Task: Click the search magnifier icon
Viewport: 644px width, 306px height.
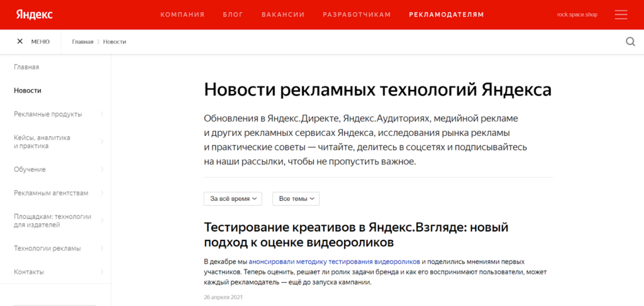Action: point(630,42)
